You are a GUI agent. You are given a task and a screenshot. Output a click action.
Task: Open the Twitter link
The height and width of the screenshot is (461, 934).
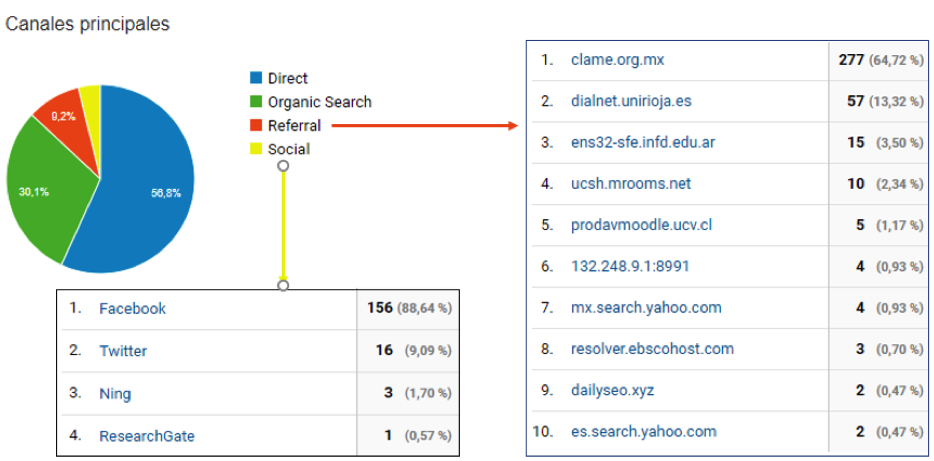coord(122,351)
